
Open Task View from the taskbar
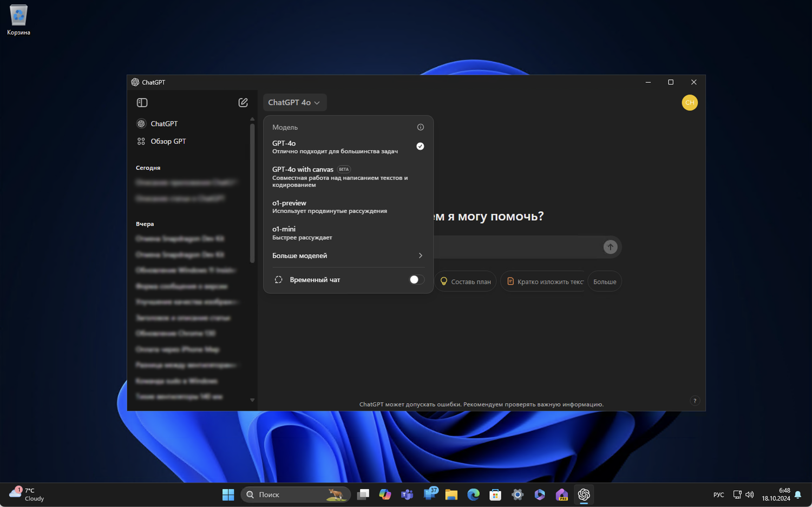tap(363, 495)
